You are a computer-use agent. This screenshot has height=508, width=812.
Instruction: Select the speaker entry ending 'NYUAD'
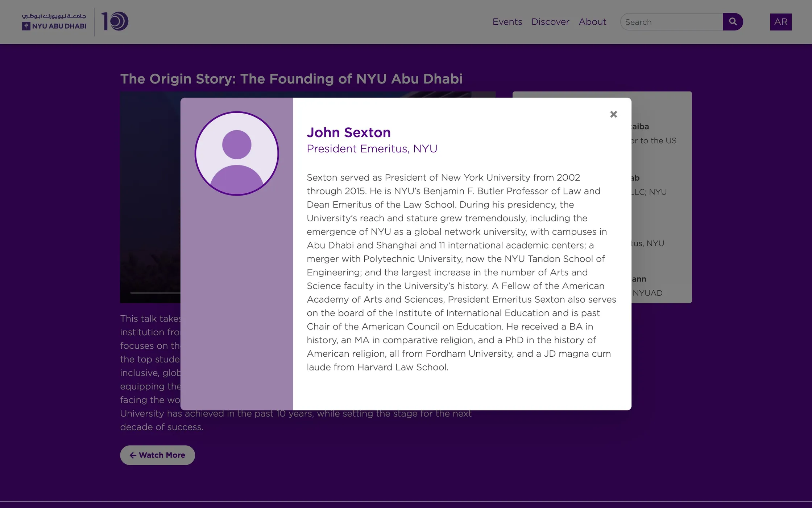tap(647, 293)
